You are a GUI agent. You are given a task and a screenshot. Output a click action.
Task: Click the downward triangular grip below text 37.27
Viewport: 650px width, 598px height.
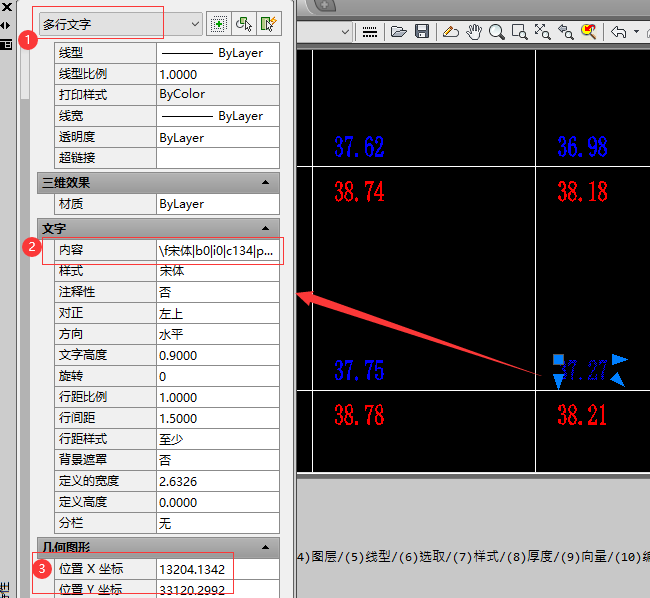558,381
